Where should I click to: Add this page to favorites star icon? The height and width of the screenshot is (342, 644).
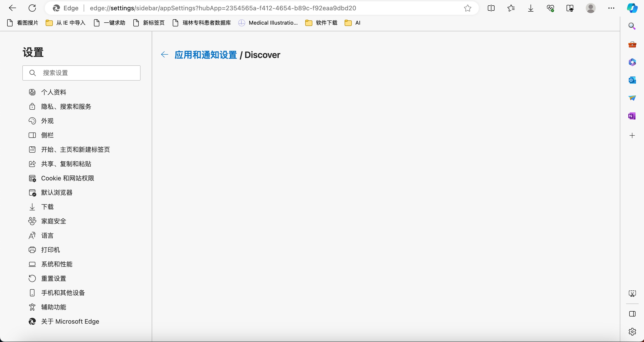tap(467, 8)
